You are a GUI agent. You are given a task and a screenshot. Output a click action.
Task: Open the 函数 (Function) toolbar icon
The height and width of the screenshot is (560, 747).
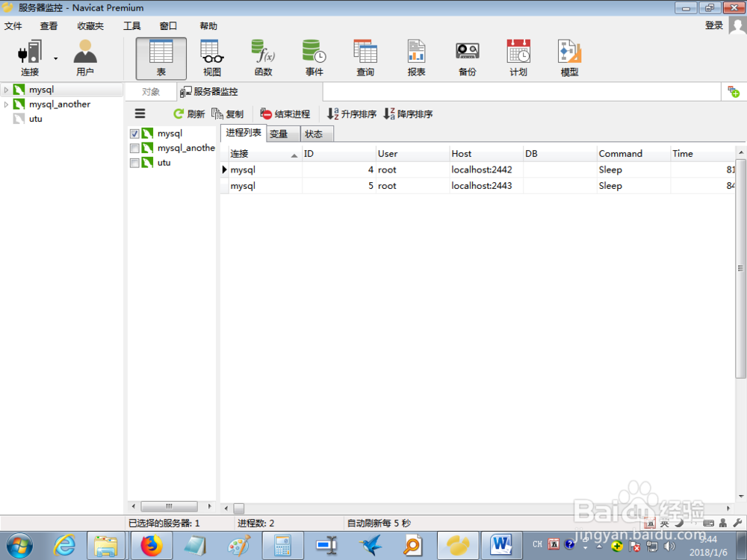point(263,58)
